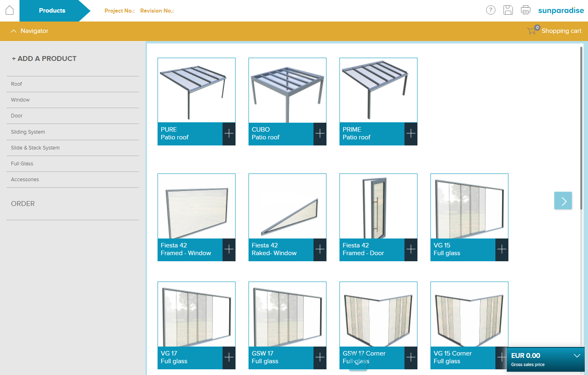Image resolution: width=588 pixels, height=375 pixels.
Task: Open the shopping cart icon
Action: tap(532, 31)
